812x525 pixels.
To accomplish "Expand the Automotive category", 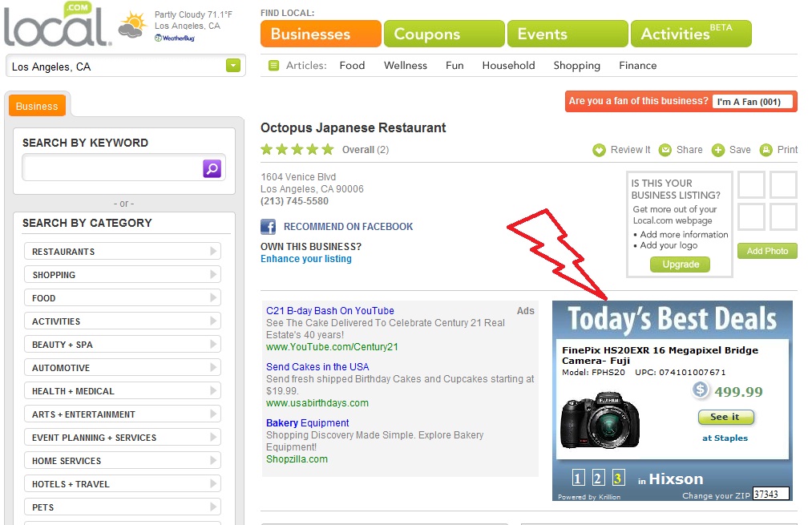I will (x=122, y=368).
